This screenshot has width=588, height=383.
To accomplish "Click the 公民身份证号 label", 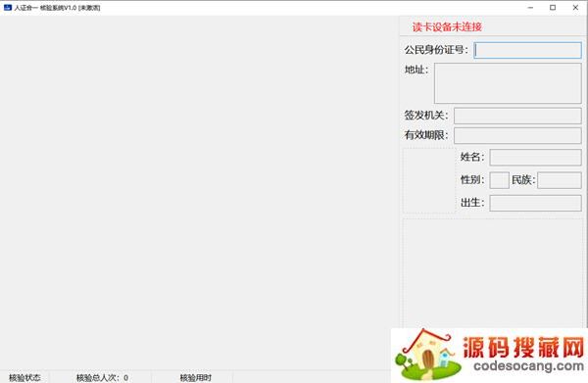I will 436,50.
